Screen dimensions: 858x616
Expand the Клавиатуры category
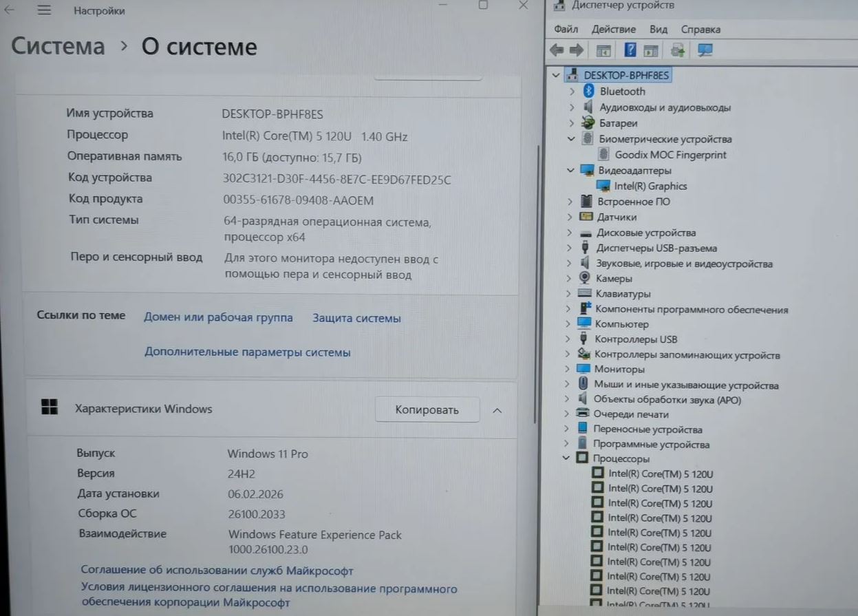pyautogui.click(x=568, y=294)
